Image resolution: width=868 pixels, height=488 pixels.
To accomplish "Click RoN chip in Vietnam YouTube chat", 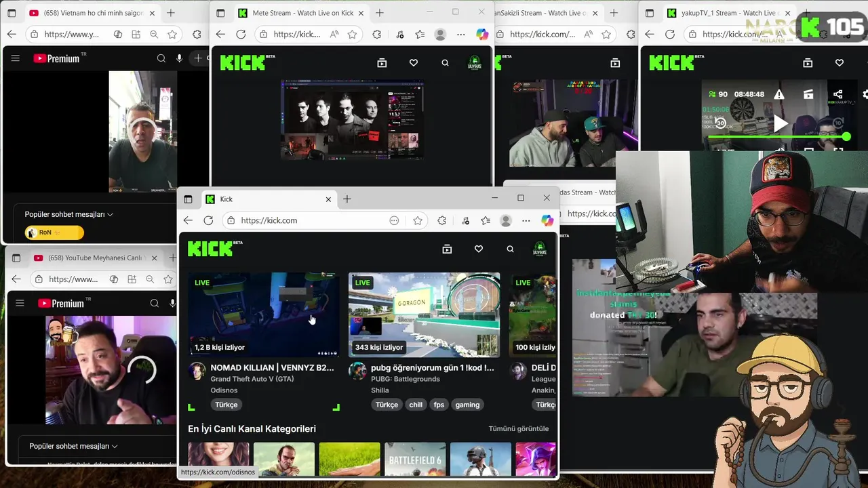I will (x=54, y=232).
